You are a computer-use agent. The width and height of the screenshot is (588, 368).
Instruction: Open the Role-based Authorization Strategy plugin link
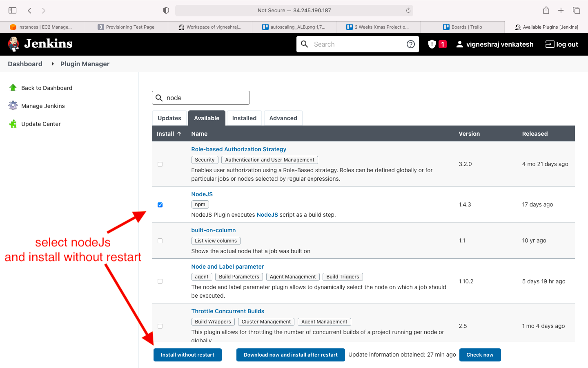(x=238, y=149)
